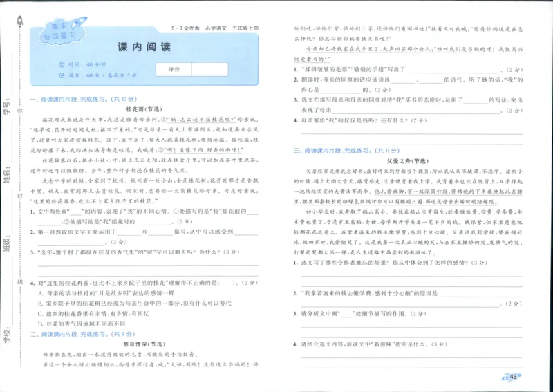This screenshot has width=553, height=392.
Task: Click the first answer line under the "浸" question
Action: click(x=148, y=265)
